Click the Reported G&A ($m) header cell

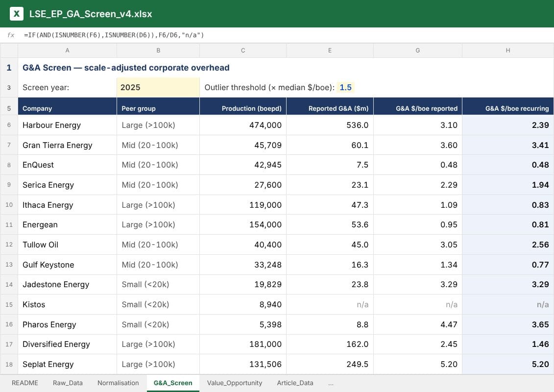click(330, 106)
